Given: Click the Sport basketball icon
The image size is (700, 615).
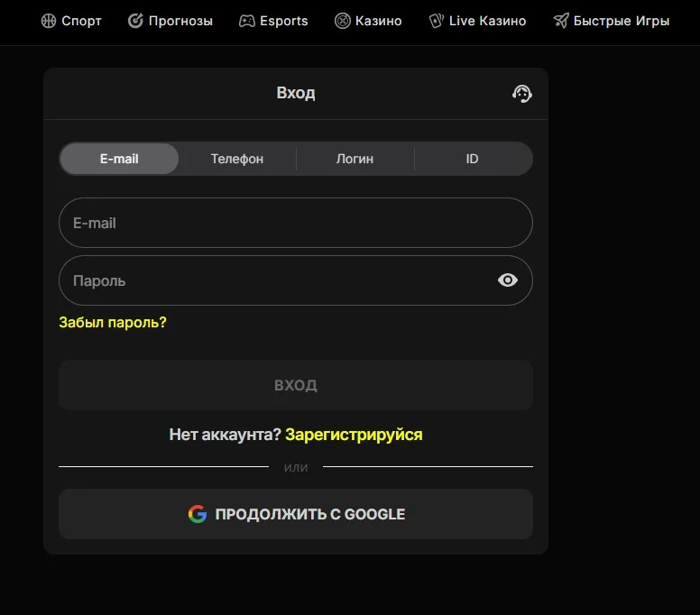Looking at the screenshot, I should [49, 21].
